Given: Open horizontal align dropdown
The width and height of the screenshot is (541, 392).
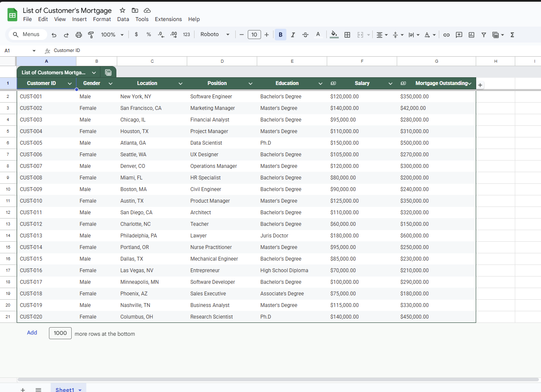Looking at the screenshot, I should 382,35.
